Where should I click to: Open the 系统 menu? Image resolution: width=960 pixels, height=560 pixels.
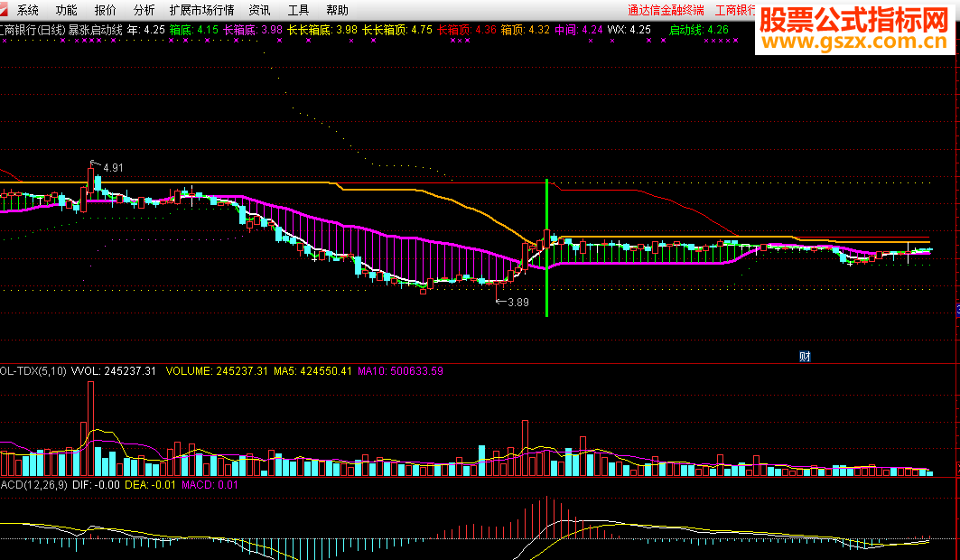tap(28, 10)
